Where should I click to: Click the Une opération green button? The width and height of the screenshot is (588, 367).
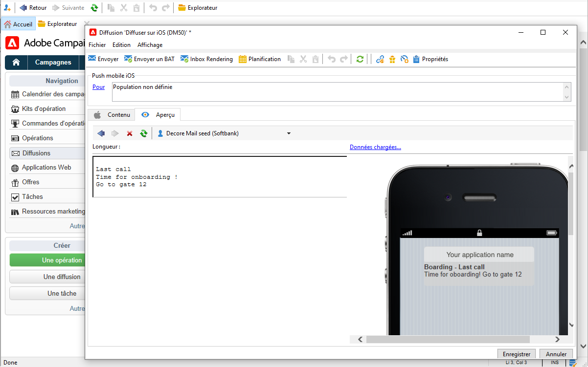[x=48, y=260]
